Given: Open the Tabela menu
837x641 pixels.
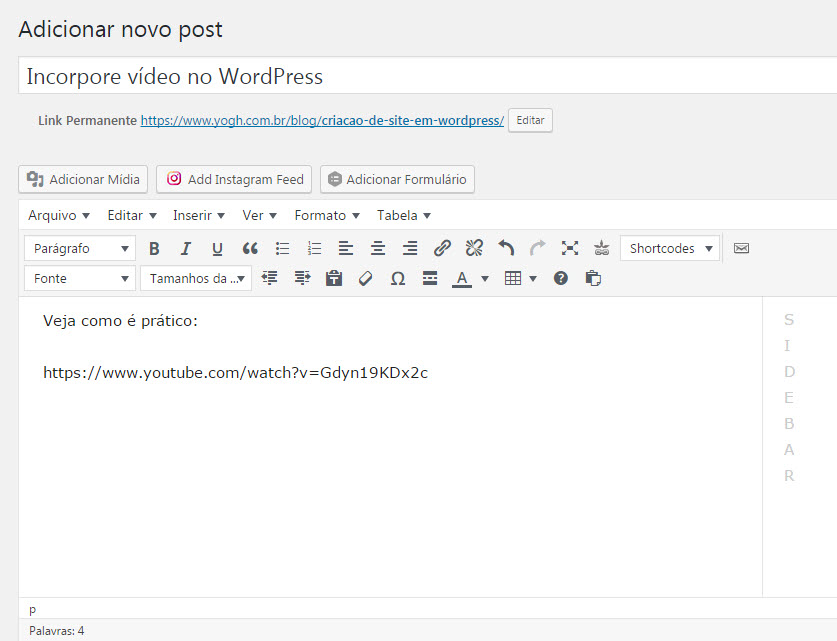Looking at the screenshot, I should tap(403, 215).
